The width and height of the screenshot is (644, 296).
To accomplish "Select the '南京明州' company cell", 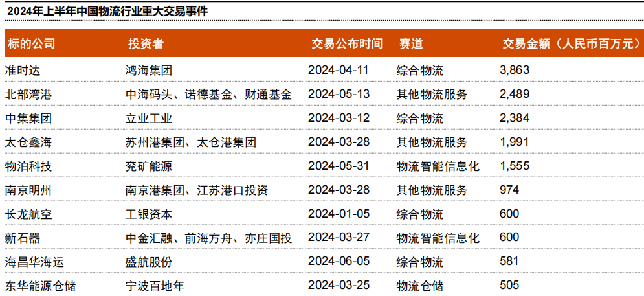I will [x=28, y=190].
